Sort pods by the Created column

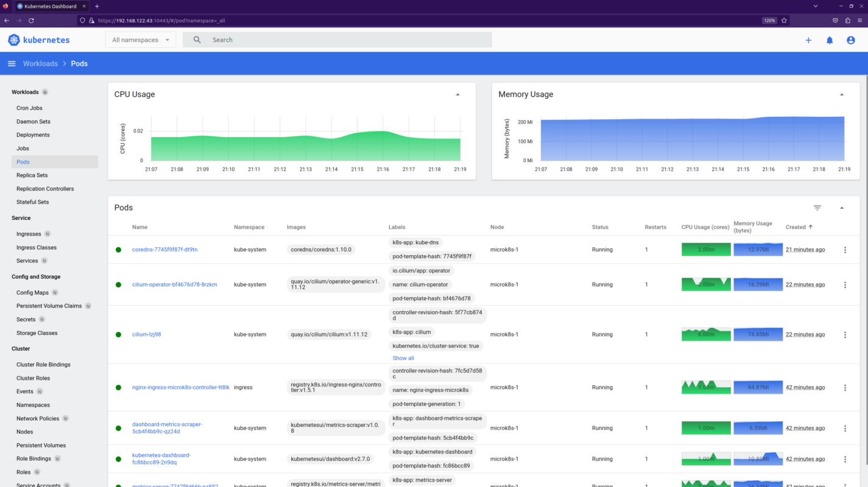coord(797,227)
